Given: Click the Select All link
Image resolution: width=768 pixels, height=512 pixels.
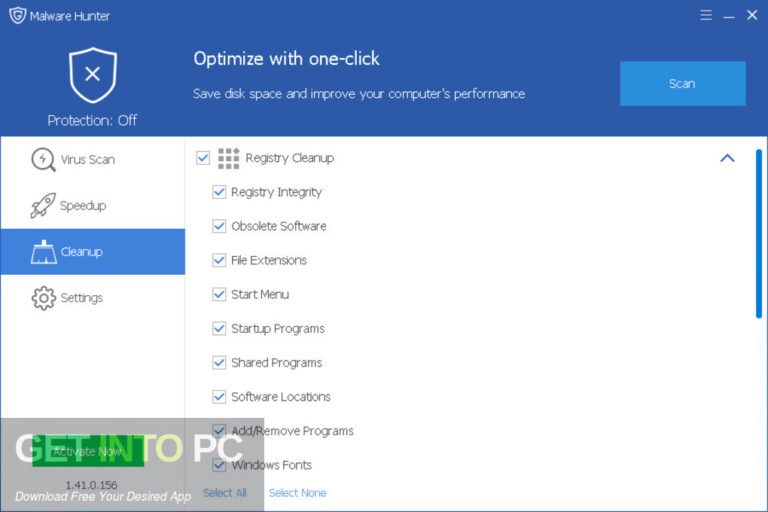Looking at the screenshot, I should (x=225, y=493).
